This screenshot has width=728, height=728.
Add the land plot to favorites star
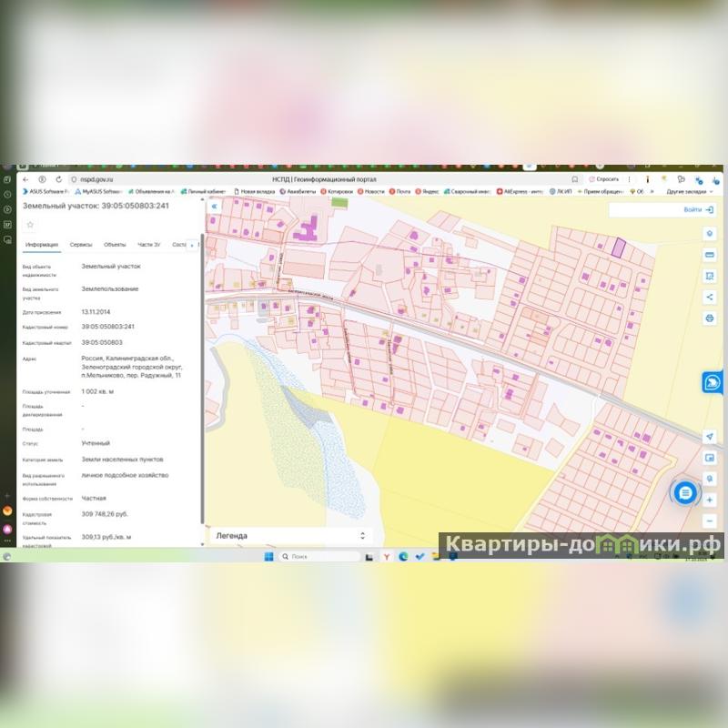(30, 224)
